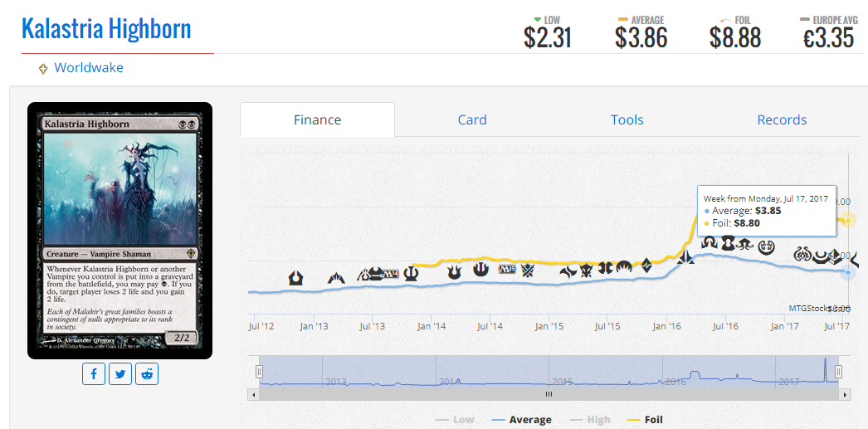The image size is (868, 429).
Task: Click the right handle of the range navigator
Action: point(839,372)
